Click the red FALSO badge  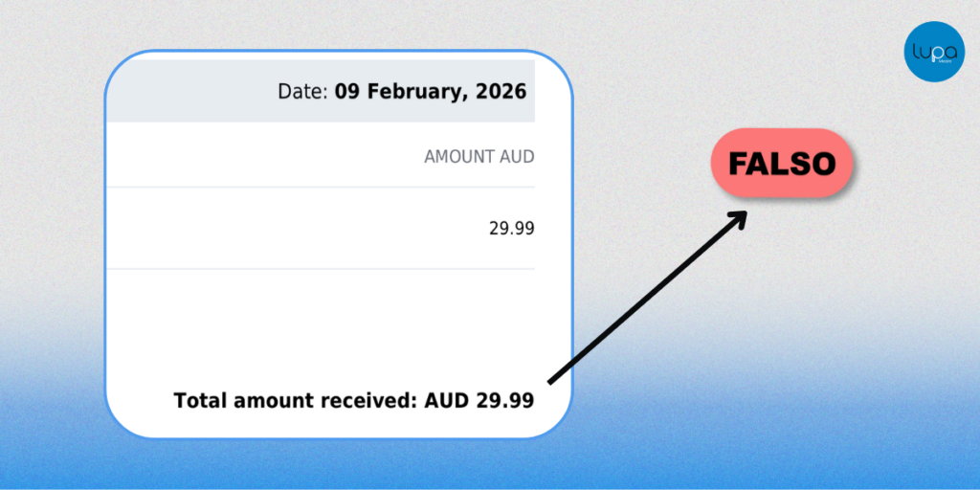click(x=781, y=164)
